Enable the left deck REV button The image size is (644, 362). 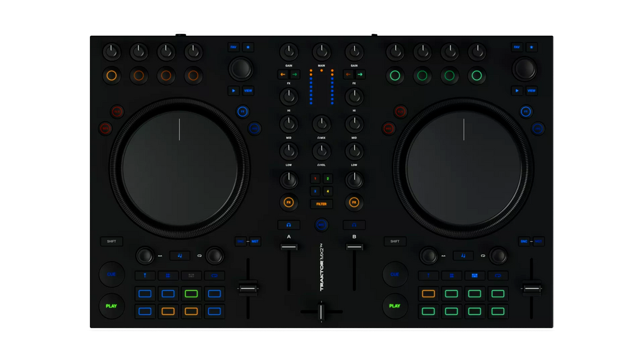point(106,129)
